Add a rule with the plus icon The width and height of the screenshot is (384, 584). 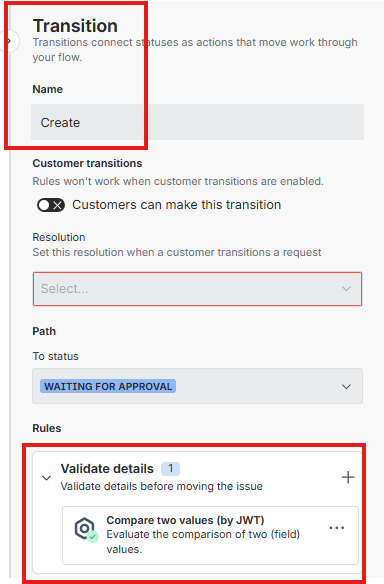coord(348,477)
